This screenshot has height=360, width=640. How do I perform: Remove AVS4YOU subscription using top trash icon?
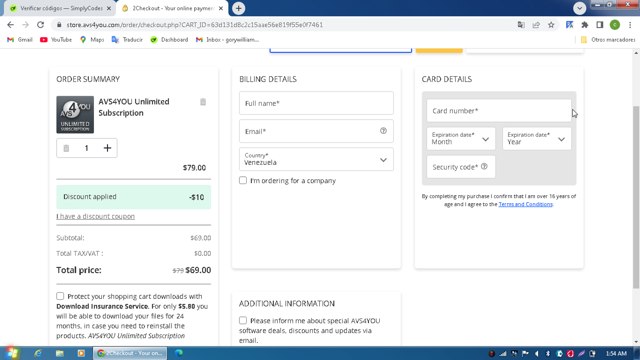(x=203, y=102)
